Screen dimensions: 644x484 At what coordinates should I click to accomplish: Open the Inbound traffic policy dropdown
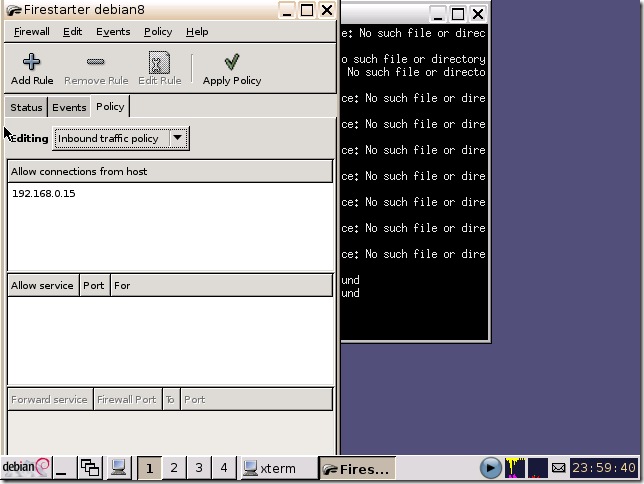coord(121,138)
